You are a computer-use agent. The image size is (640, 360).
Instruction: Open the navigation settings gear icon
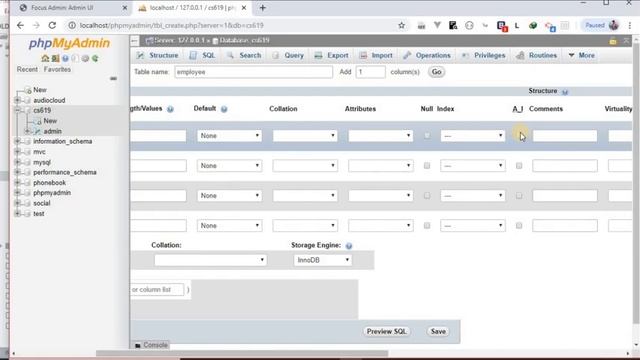[85, 58]
